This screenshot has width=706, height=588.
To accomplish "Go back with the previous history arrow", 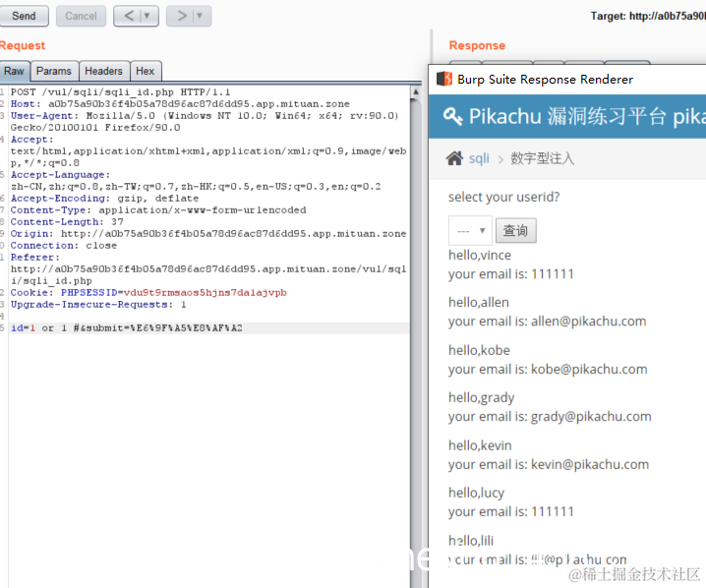I will (129, 16).
